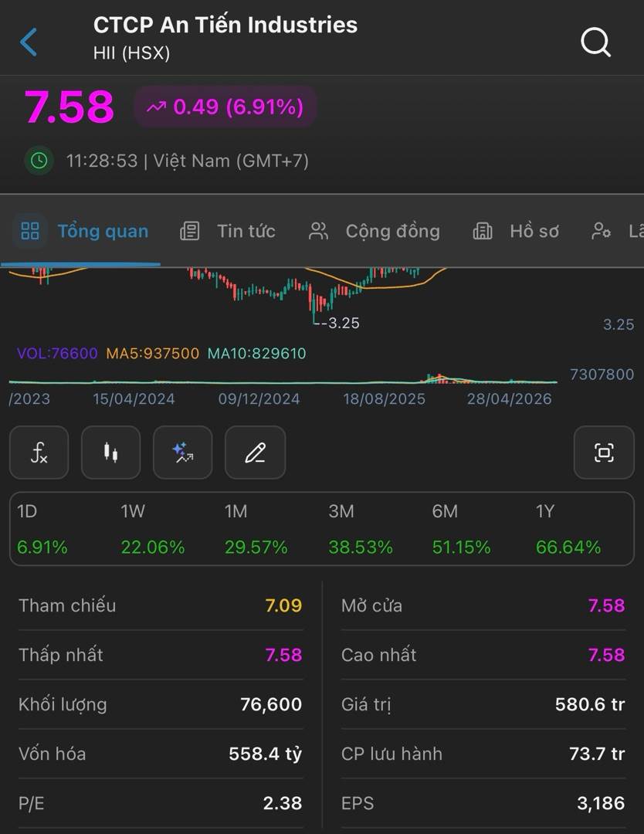
Task: Select the 1W performance period
Action: tap(153, 529)
